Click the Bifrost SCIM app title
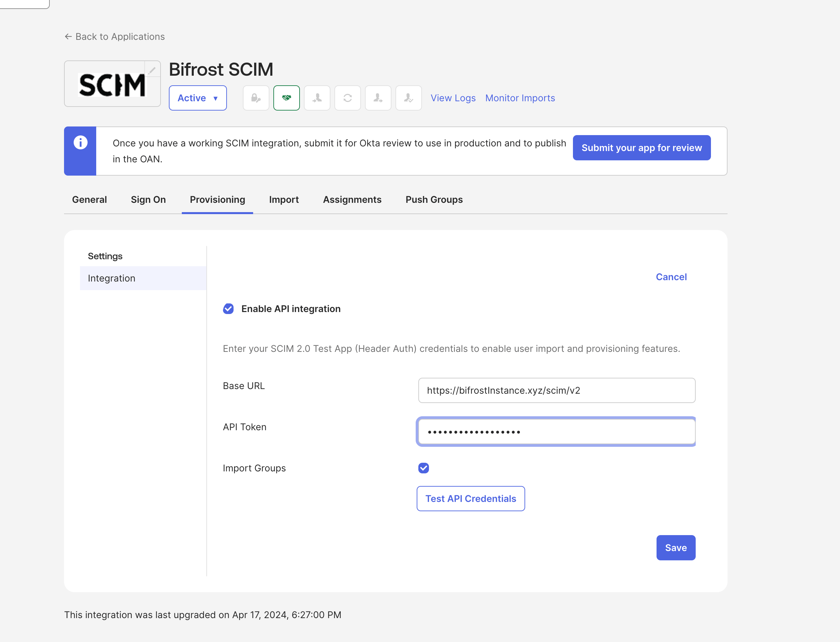Image resolution: width=840 pixels, height=642 pixels. pyautogui.click(x=221, y=70)
